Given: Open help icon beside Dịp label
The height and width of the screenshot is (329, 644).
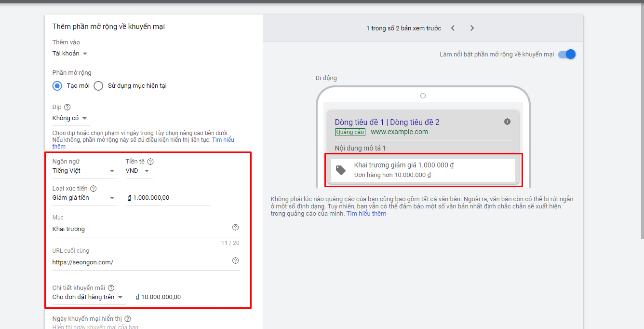Looking at the screenshot, I should (x=67, y=107).
